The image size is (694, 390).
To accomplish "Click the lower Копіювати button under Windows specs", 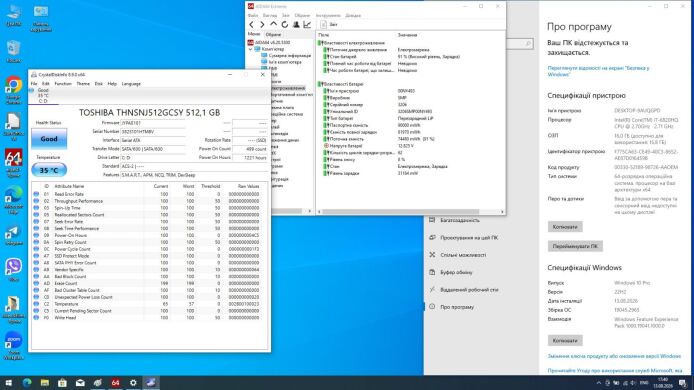I will [565, 340].
